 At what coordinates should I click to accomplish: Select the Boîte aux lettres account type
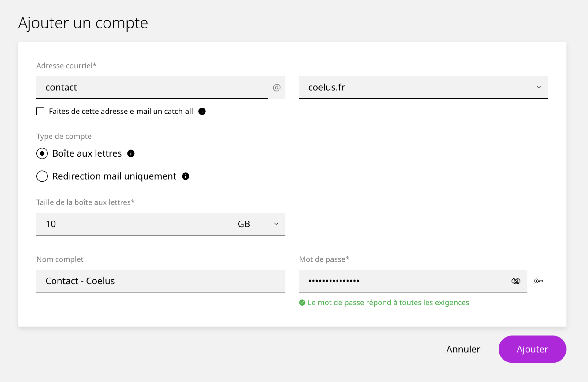tap(42, 153)
